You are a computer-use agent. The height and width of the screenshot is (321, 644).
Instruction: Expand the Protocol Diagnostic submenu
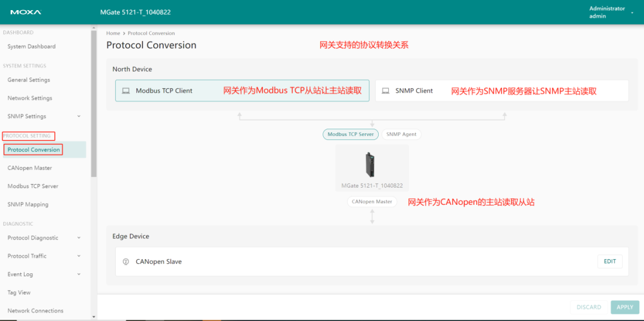pyautogui.click(x=79, y=238)
